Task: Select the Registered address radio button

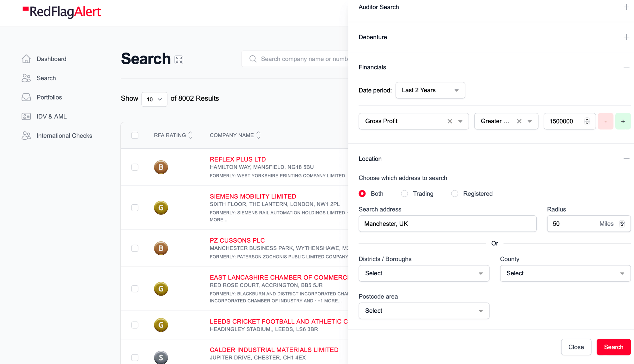Action: [455, 194]
